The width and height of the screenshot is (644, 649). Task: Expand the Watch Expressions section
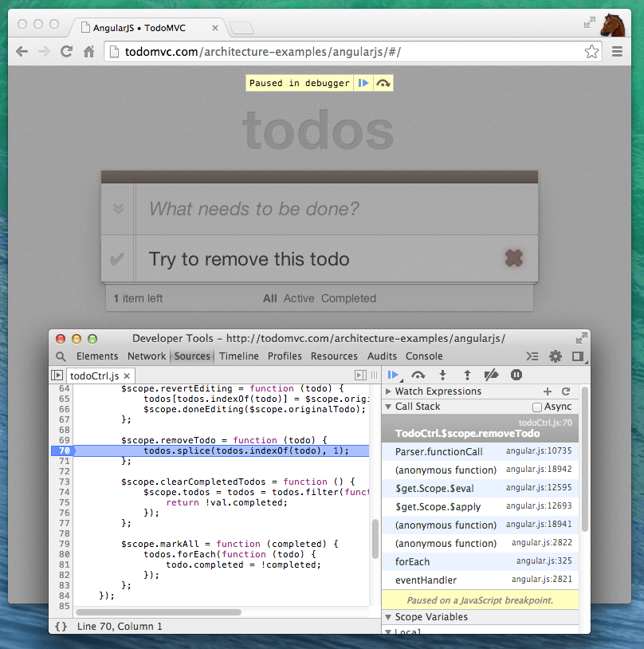click(389, 391)
